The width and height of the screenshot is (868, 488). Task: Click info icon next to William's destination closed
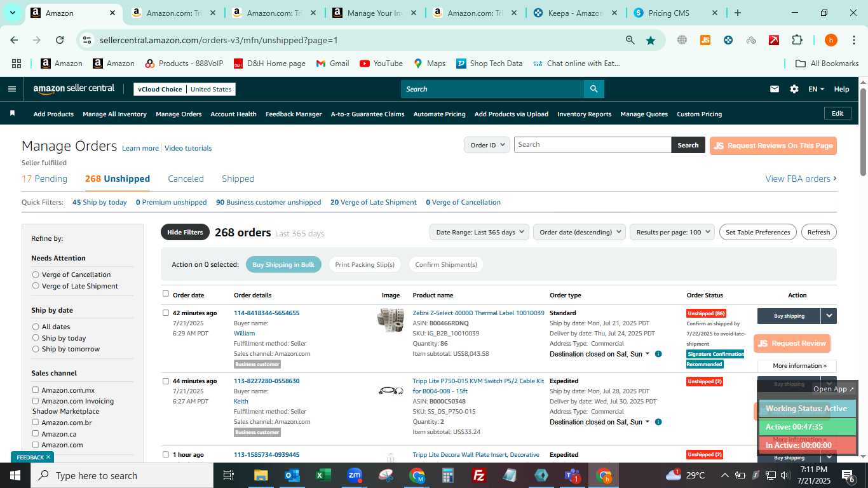click(x=658, y=354)
